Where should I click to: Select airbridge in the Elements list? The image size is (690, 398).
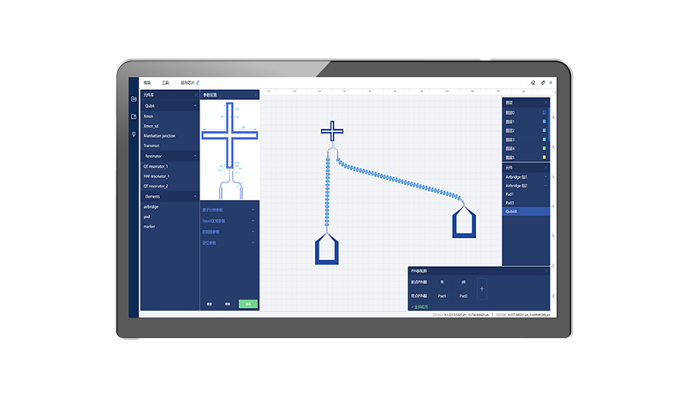pos(151,206)
